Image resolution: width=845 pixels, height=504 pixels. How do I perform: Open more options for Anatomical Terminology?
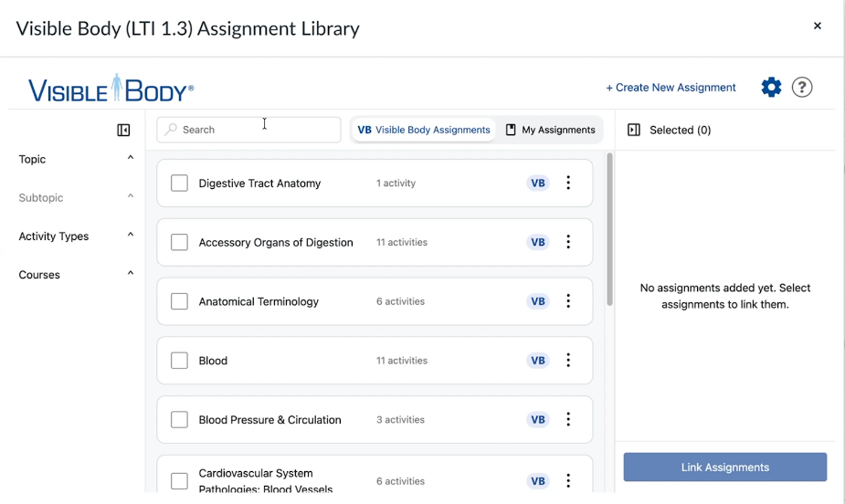[568, 301]
